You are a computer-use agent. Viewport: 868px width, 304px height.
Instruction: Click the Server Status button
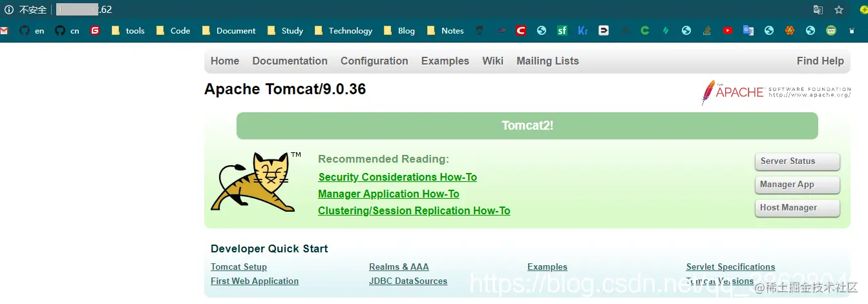(x=797, y=161)
